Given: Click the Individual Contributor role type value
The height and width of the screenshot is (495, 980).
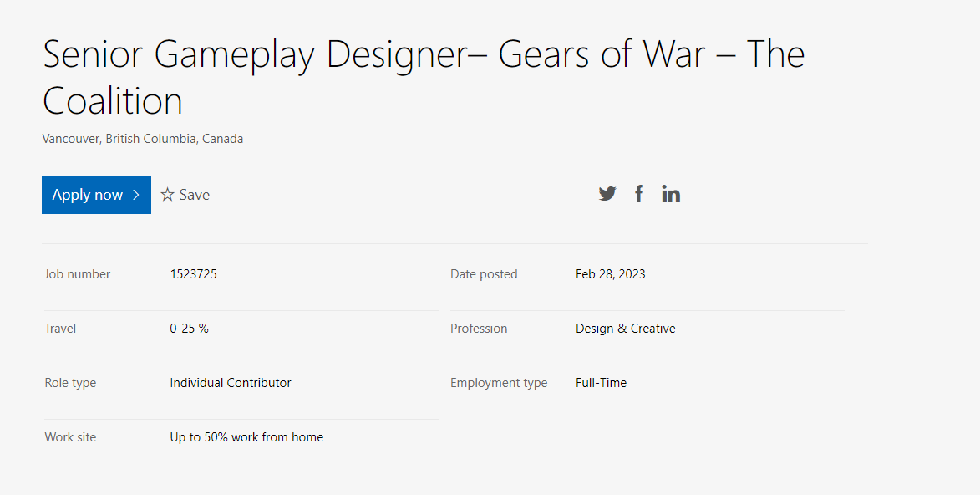Looking at the screenshot, I should point(231,383).
